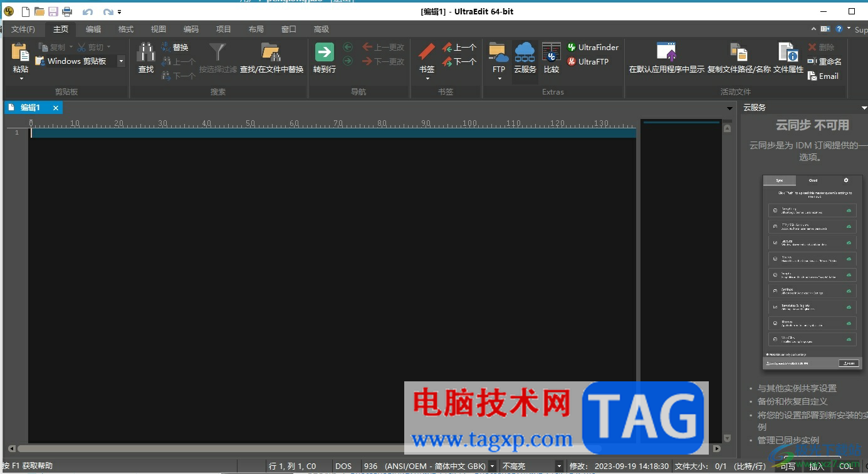Click Redo arrow in quick access toolbar

(108, 12)
